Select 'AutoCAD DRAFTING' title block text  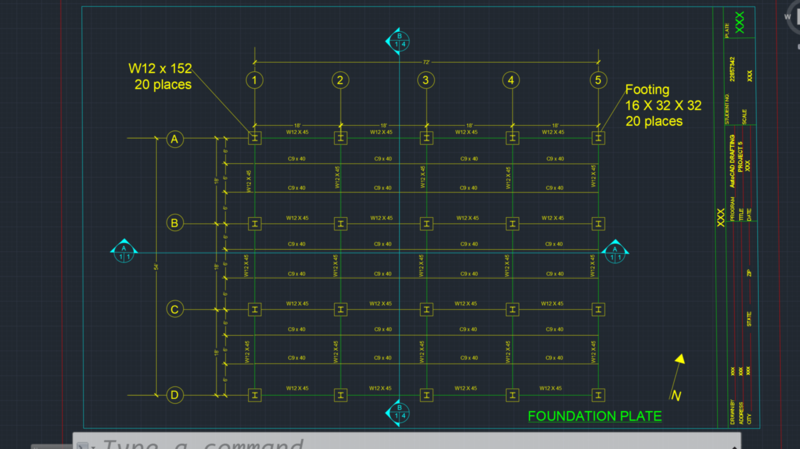pyautogui.click(x=733, y=161)
